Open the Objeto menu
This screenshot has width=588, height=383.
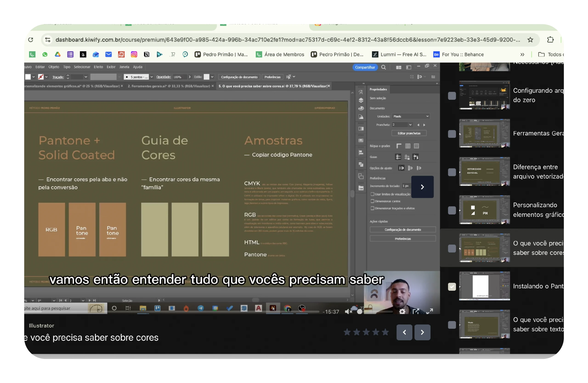[54, 67]
